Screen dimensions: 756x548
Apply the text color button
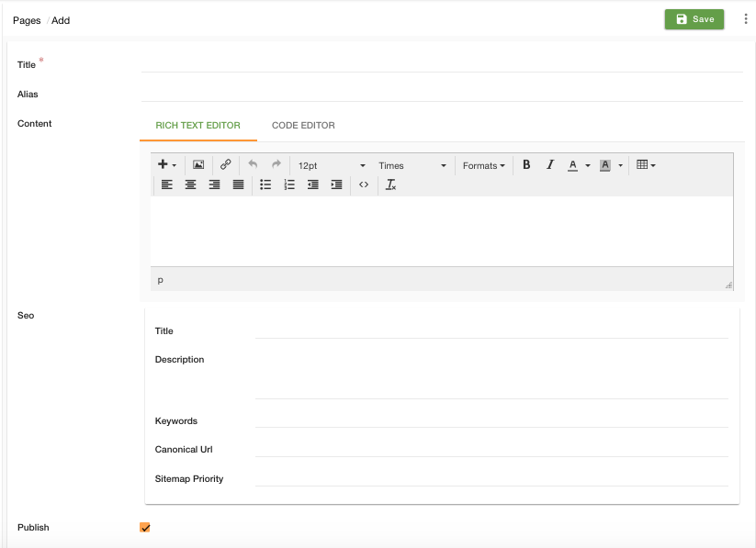(572, 165)
